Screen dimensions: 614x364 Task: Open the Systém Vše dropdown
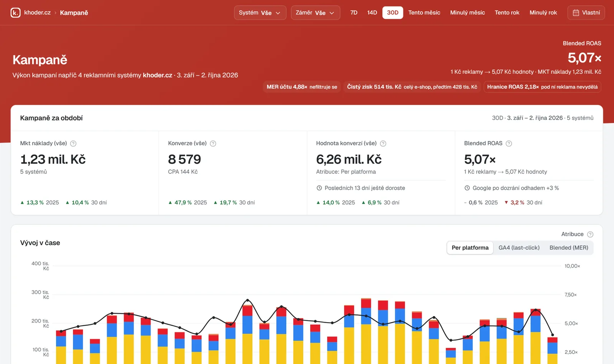pos(260,13)
